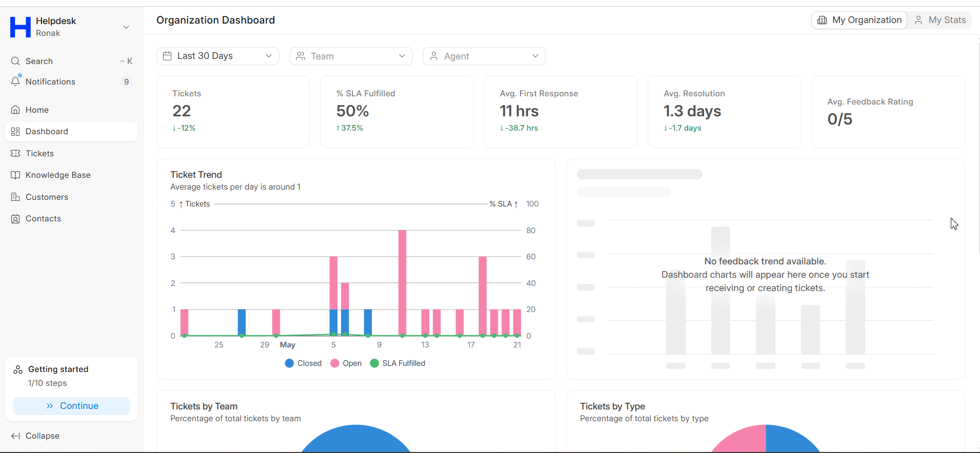Click the -12% tickets change value
Viewport: 980px width, 453px height.
click(184, 128)
